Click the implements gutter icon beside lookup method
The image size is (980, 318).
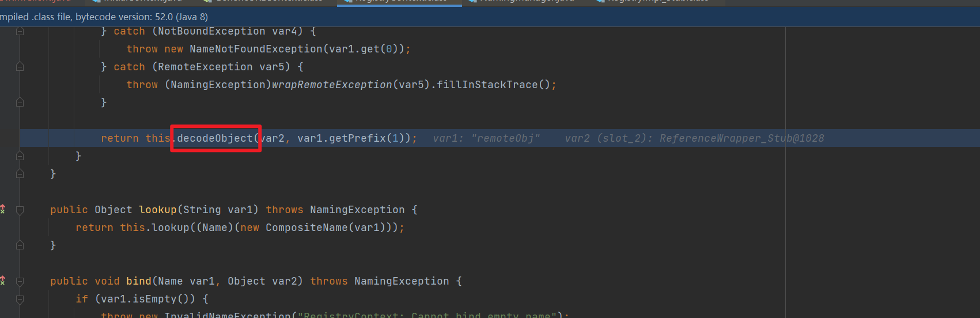tap(3, 209)
